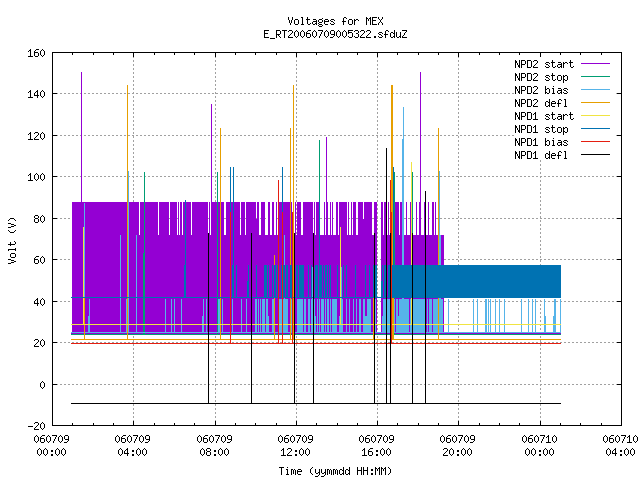640x480 pixels.
Task: Click the y-axis tick value 160
Action: [x=36, y=53]
